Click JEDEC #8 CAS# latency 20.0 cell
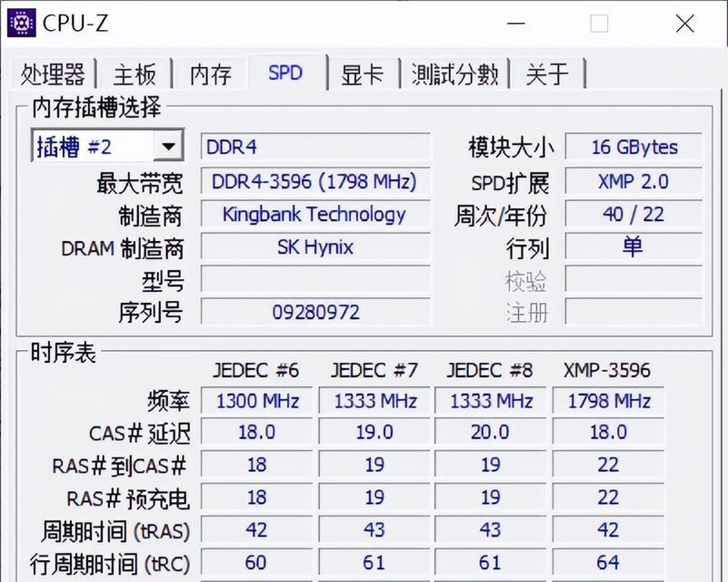Screen dimensions: 728x582 point(491,433)
